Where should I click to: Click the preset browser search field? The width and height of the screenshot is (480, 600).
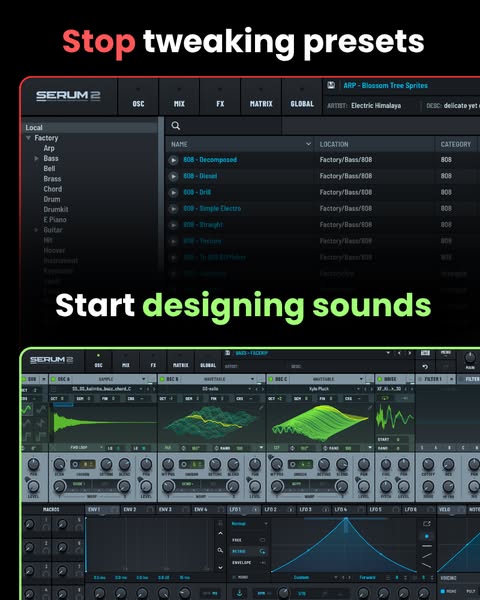point(224,126)
